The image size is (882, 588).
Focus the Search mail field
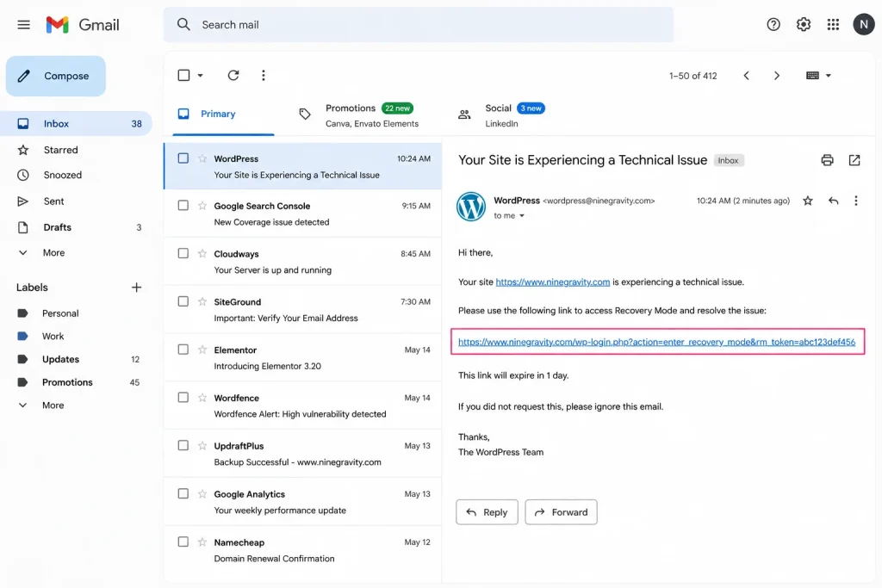pos(418,25)
